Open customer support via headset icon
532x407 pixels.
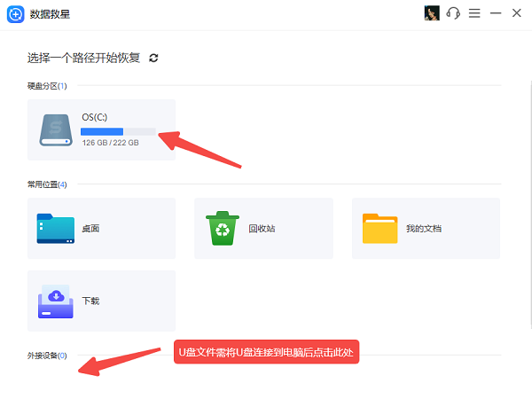[454, 13]
